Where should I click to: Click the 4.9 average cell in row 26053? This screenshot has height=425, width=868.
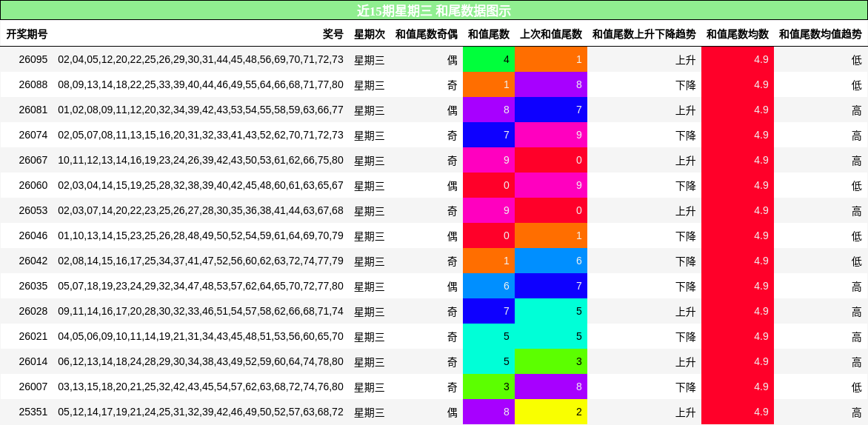[x=738, y=210]
